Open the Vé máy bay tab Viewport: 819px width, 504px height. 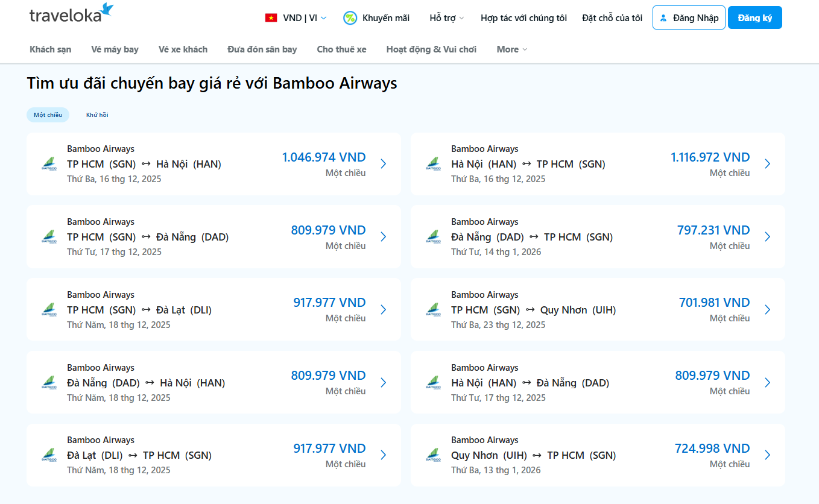[115, 49]
